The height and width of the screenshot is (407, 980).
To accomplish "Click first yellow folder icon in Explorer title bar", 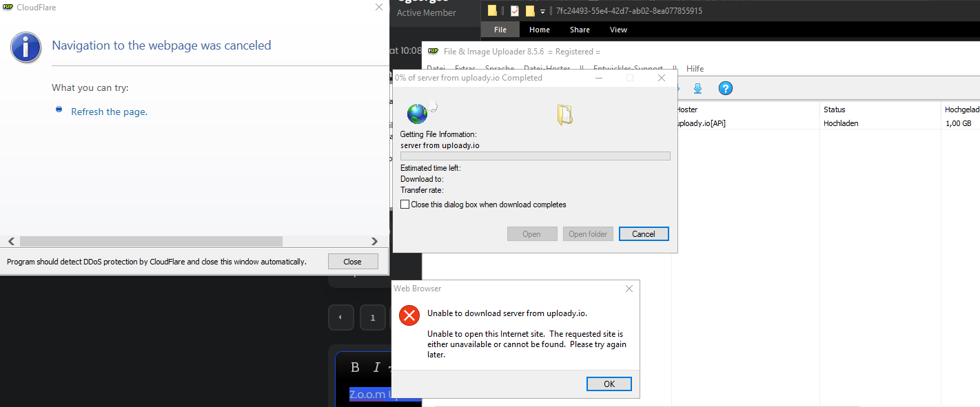I will click(492, 10).
